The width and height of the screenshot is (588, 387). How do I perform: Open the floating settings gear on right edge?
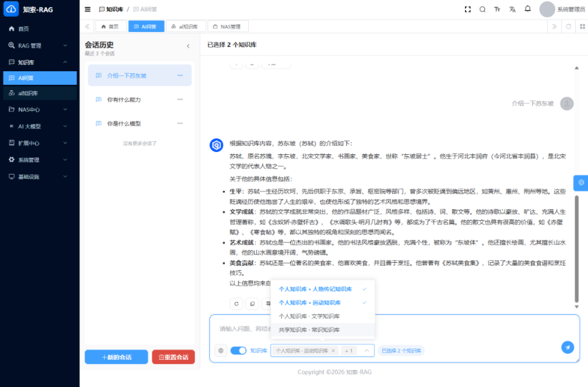pos(581,183)
